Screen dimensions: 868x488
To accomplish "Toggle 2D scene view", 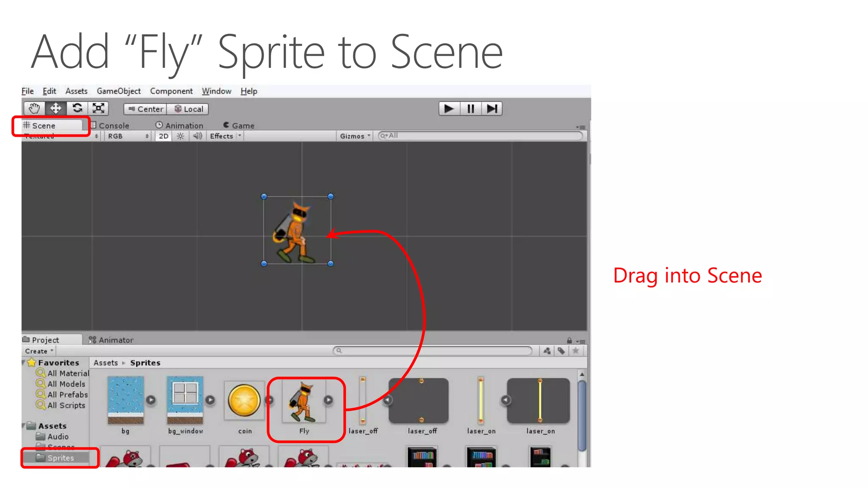I will coord(164,136).
